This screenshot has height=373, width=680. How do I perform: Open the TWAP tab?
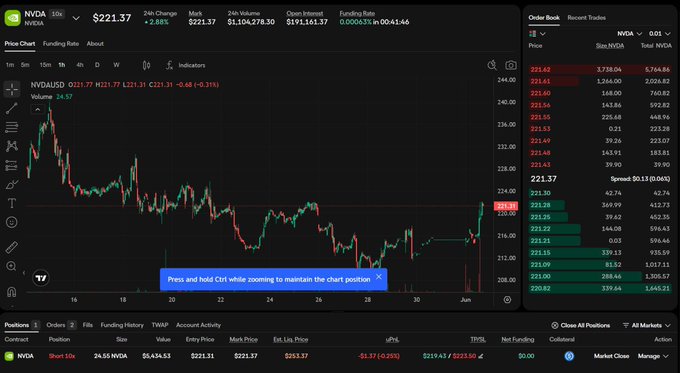pos(160,325)
